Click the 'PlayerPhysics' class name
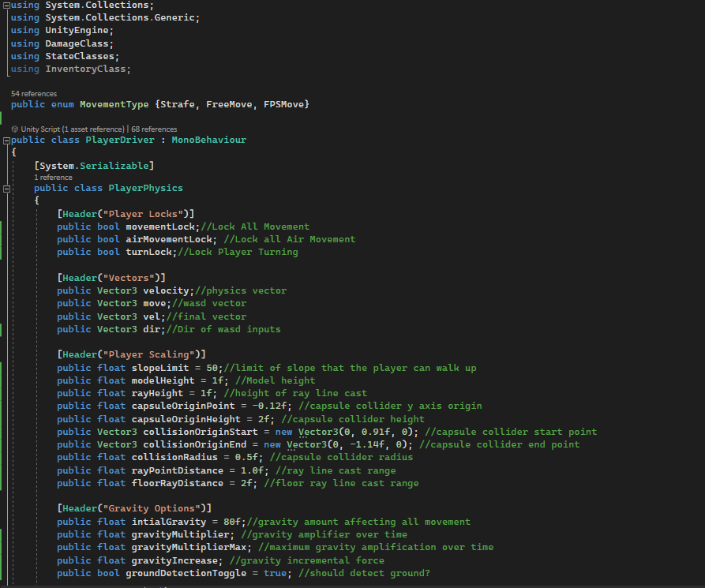The width and height of the screenshot is (705, 588). tap(146, 188)
